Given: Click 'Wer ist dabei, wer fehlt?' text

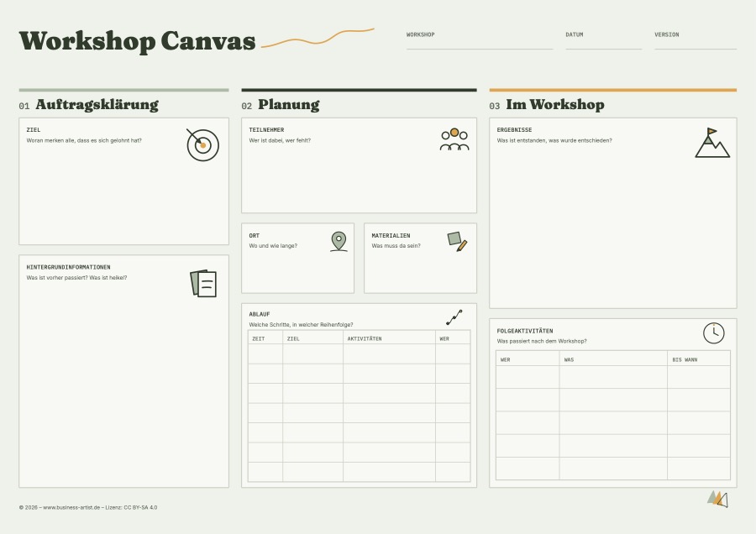Looking at the screenshot, I should (280, 140).
